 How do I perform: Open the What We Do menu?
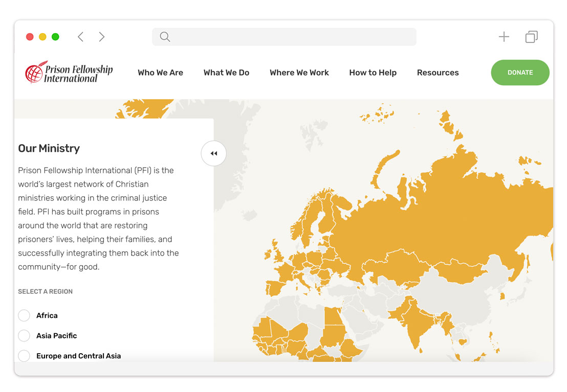tap(226, 73)
